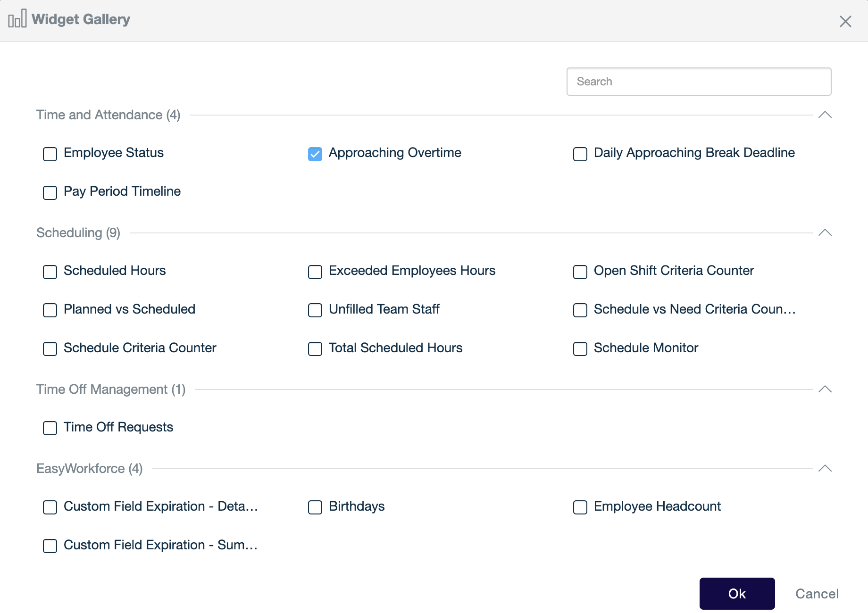Click inside the Search field
The image size is (868, 613).
[x=698, y=82]
